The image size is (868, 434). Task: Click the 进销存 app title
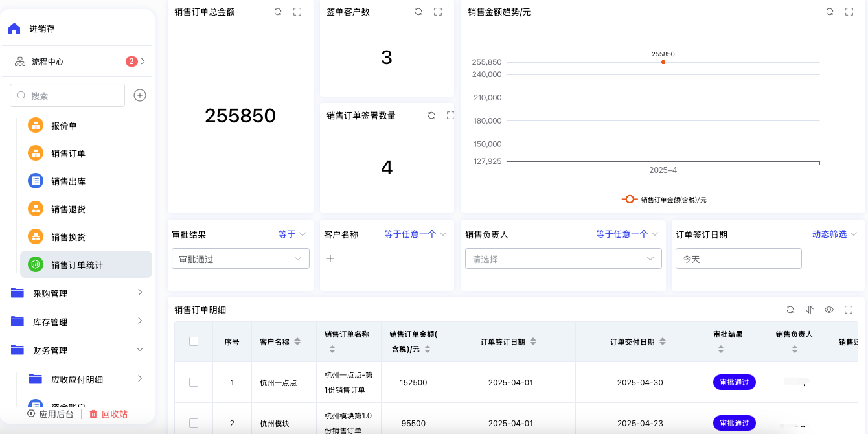(42, 29)
